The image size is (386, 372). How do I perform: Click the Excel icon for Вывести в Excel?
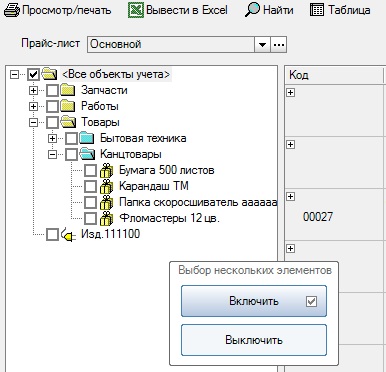coord(136,10)
